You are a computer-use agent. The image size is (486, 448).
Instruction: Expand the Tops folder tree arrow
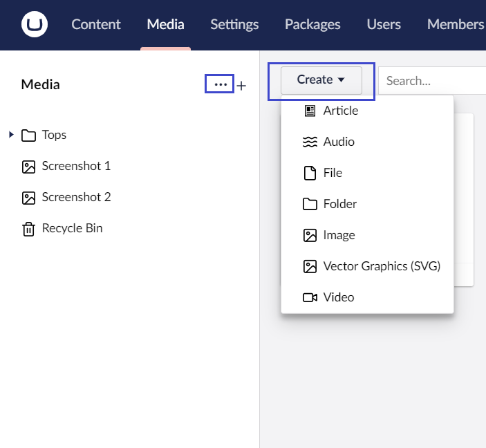(x=11, y=135)
